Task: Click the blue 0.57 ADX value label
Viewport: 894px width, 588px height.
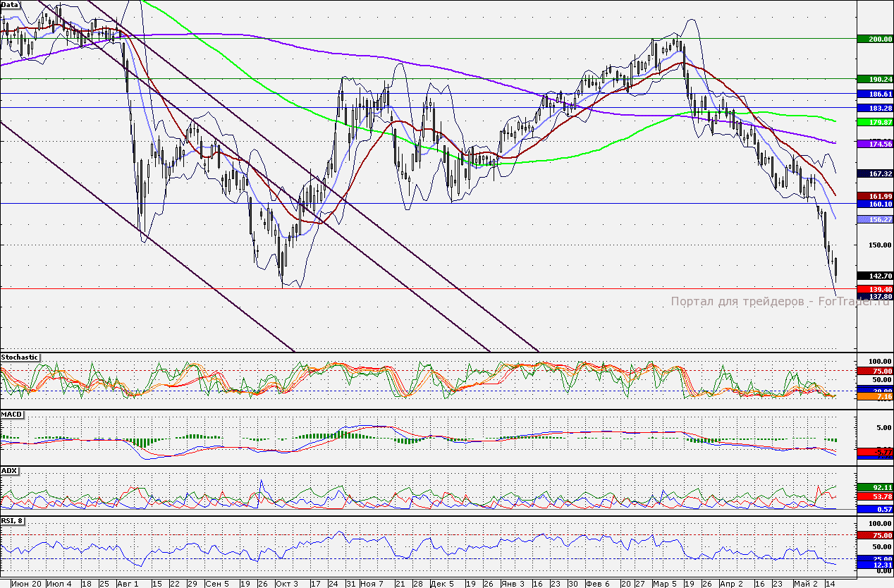Action: click(x=875, y=509)
